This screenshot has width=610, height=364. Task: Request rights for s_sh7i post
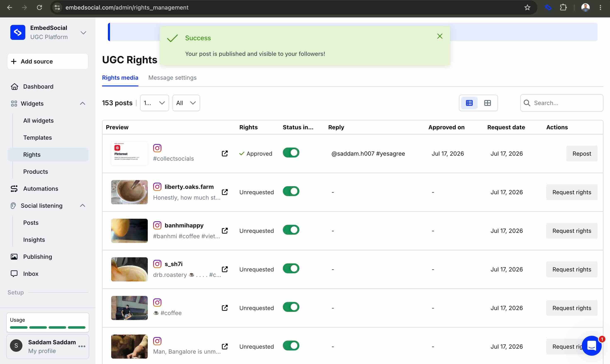point(571,269)
